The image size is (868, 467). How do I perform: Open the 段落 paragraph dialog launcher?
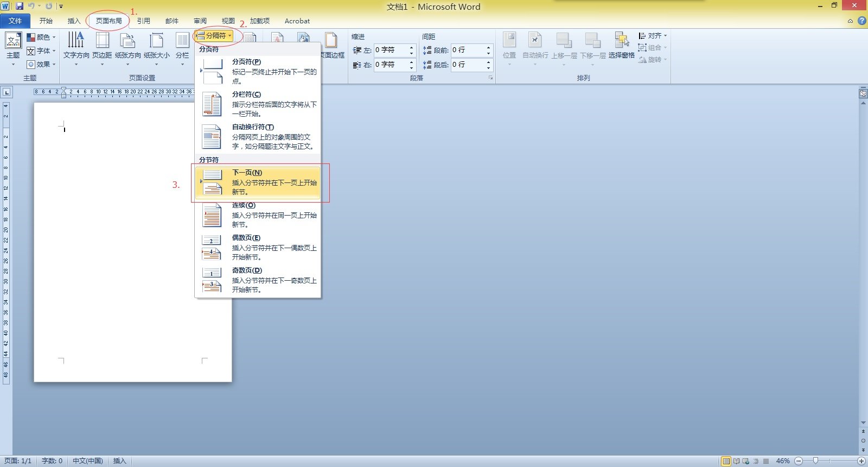490,78
